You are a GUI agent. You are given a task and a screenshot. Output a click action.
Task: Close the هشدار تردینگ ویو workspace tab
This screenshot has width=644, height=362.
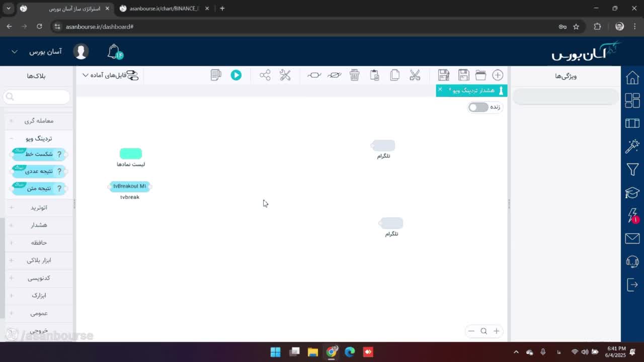440,89
